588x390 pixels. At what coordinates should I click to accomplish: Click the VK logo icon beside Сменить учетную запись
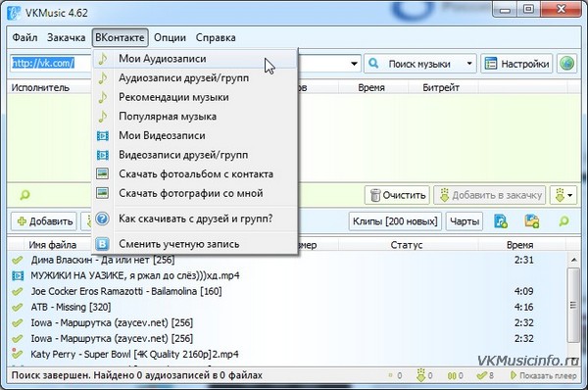102,244
